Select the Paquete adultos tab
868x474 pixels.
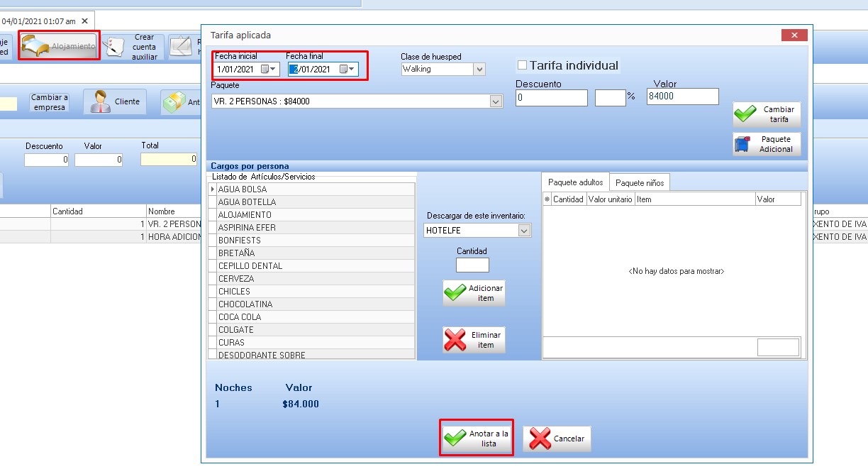click(575, 182)
